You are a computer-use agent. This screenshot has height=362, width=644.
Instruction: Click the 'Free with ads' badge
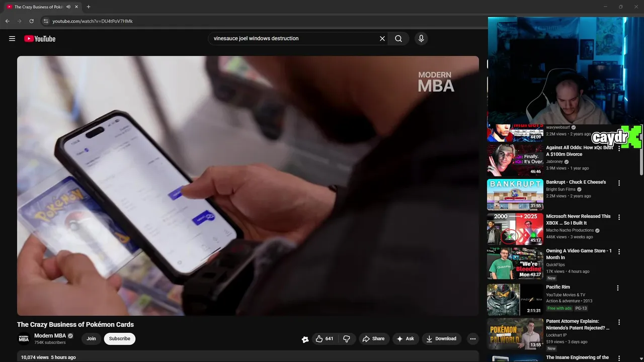pyautogui.click(x=559, y=308)
